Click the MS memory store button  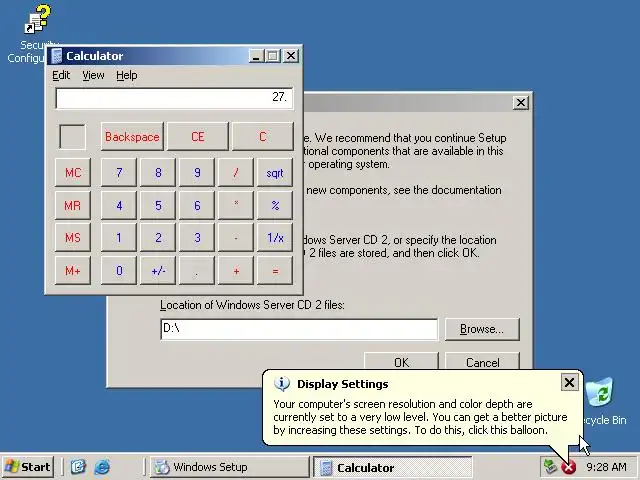[73, 238]
